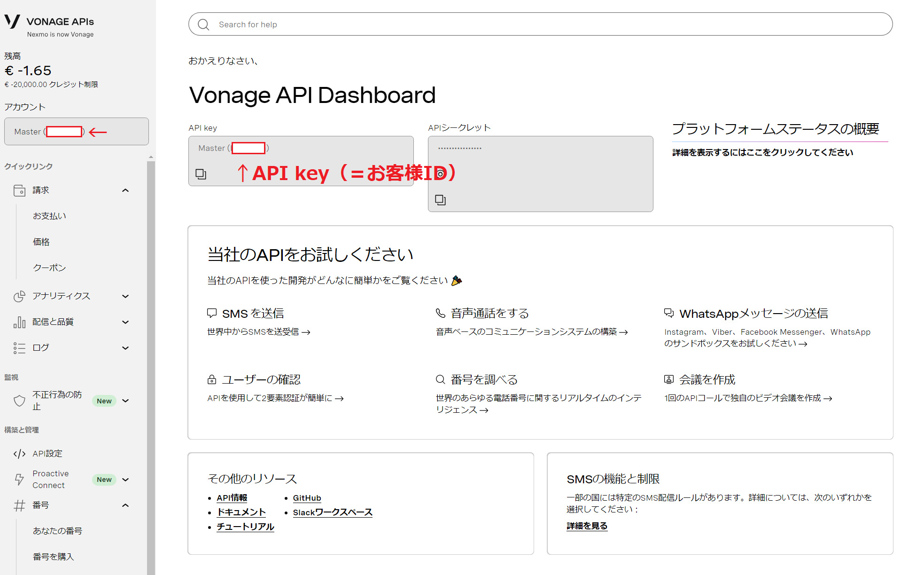Screen dimensions: 924x575
Task: Click the 配信と品質 bar chart icon
Action: point(19,322)
